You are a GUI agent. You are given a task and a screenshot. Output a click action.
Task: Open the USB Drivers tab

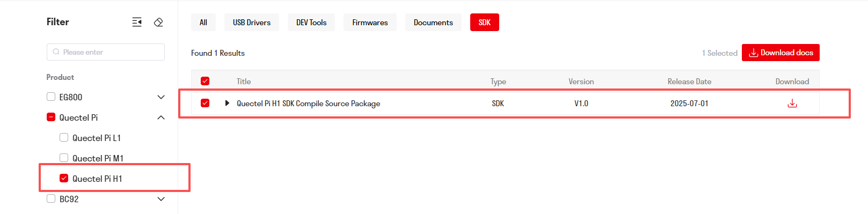[x=252, y=23]
